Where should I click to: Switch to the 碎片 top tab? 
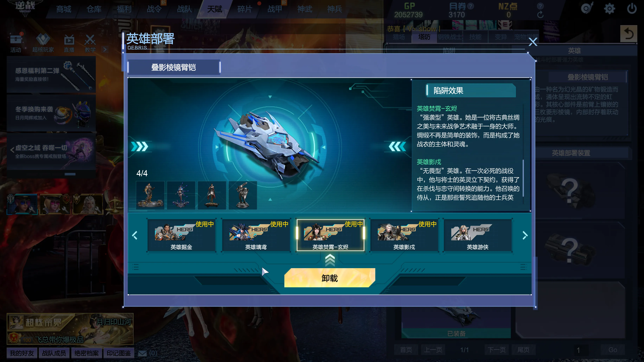pyautogui.click(x=244, y=9)
